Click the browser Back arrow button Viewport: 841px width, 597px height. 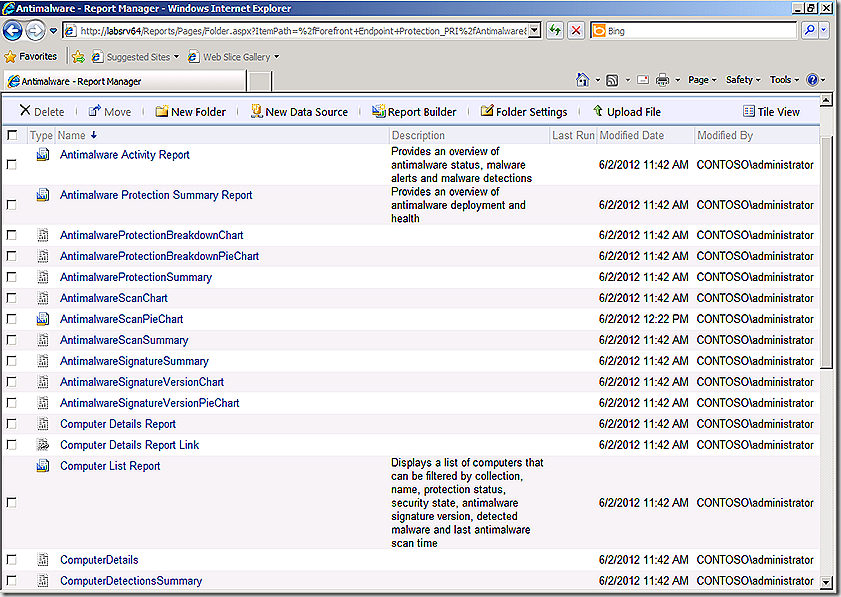13,31
